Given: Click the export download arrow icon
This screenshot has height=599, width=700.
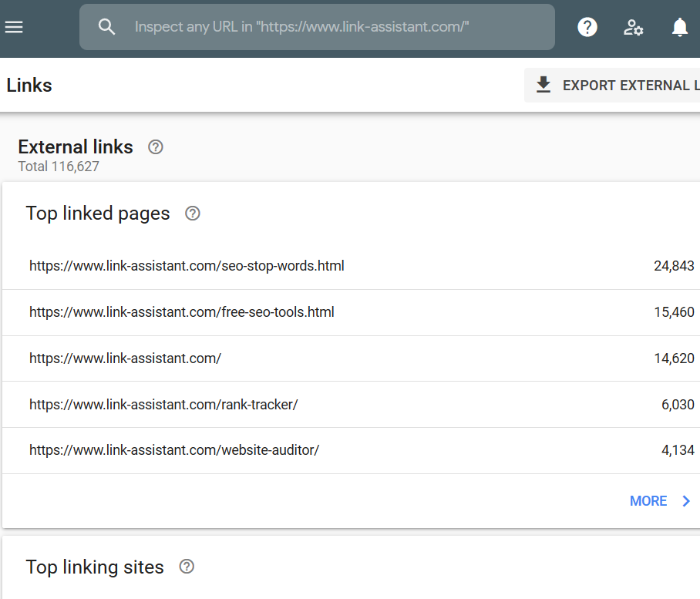Looking at the screenshot, I should point(544,85).
